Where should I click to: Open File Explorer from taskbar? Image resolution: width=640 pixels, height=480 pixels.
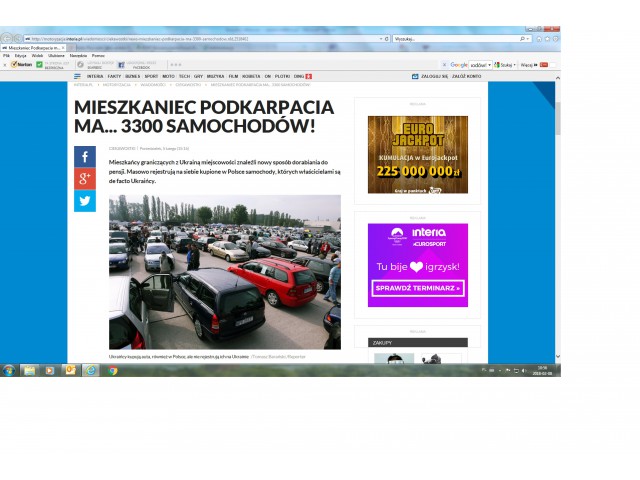point(30,370)
